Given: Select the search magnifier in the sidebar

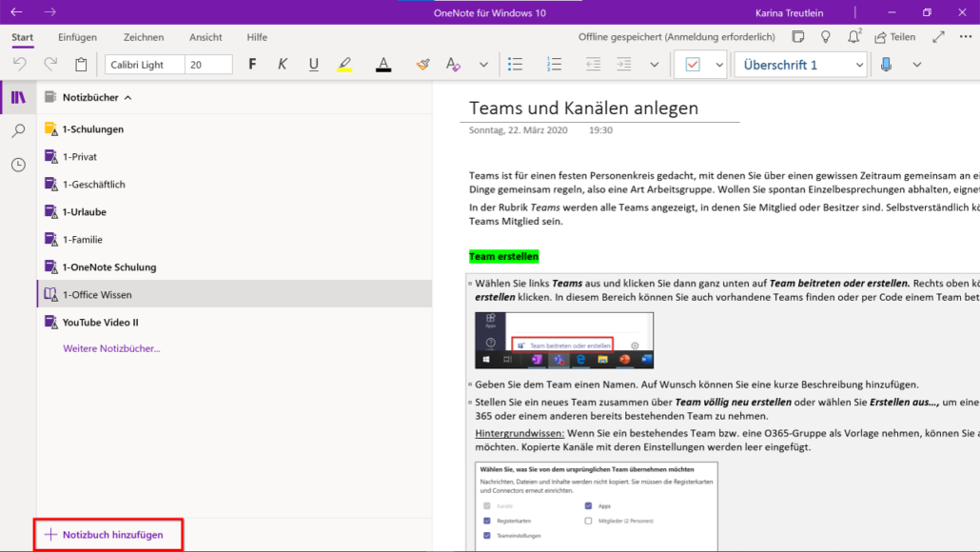Looking at the screenshot, I should tap(19, 130).
